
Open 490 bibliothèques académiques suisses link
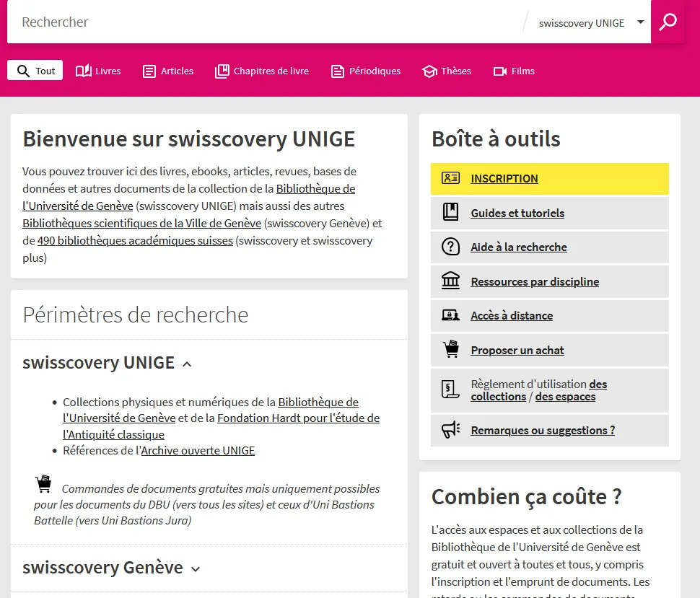[135, 241]
